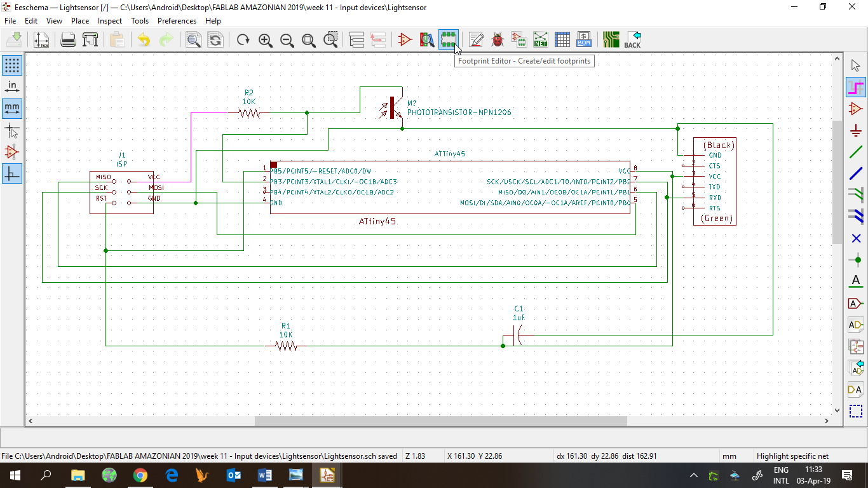Open Google Chrome from the taskbar

(140, 475)
